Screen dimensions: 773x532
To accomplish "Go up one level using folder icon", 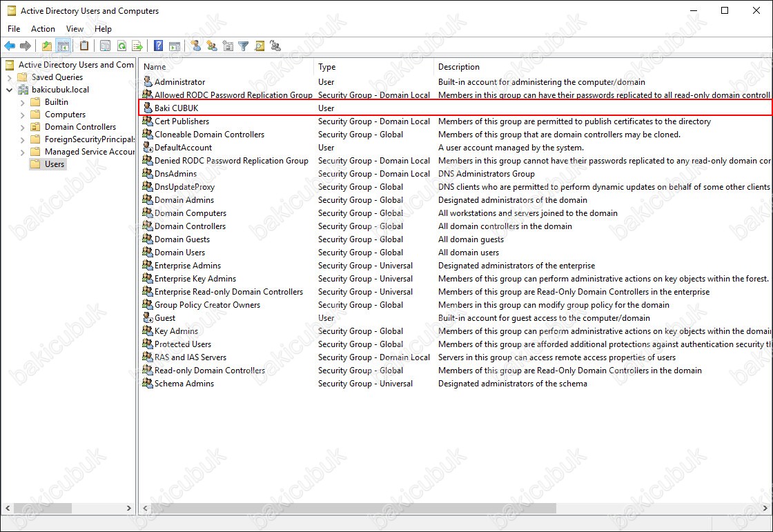I will [47, 46].
